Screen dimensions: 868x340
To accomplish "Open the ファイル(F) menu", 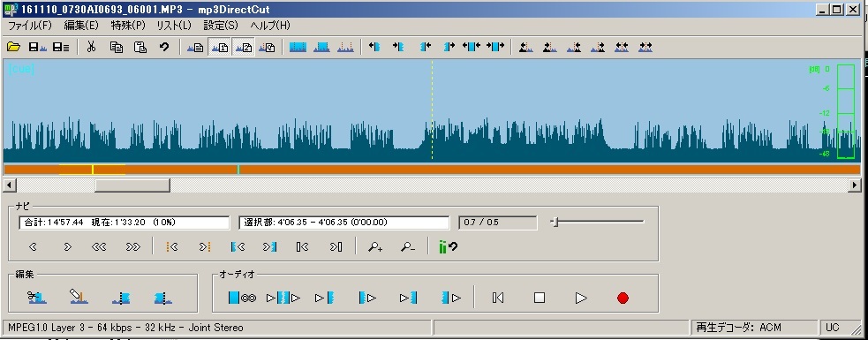I will click(29, 26).
